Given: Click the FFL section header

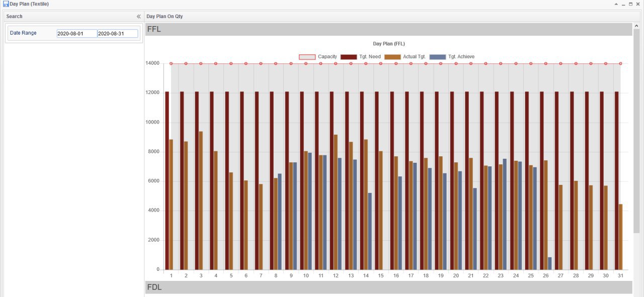Looking at the screenshot, I should click(x=388, y=29).
